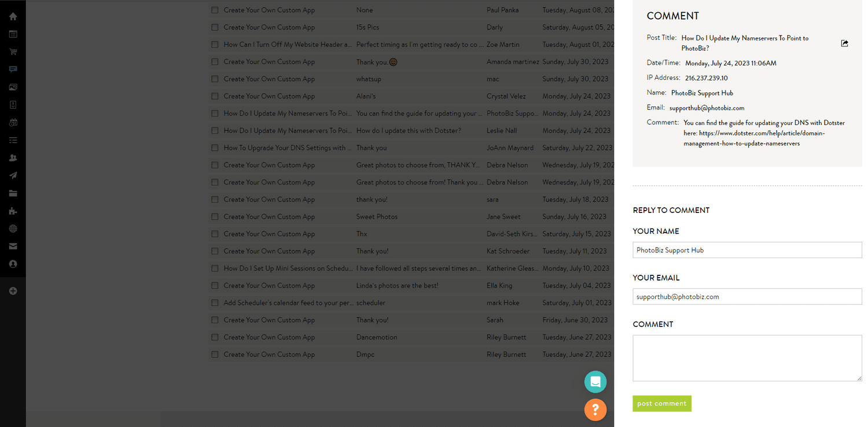The width and height of the screenshot is (868, 427).
Task: Click the 'Linda's photos are the best!' comment
Action: pyautogui.click(x=397, y=285)
